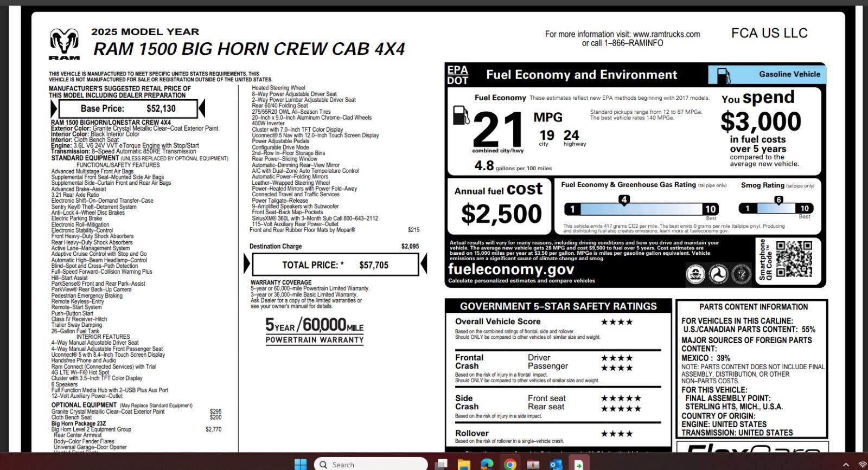868x470 pixels.
Task: Click the 'STANDARD EQUIPMENT' heading
Action: [x=85, y=158]
